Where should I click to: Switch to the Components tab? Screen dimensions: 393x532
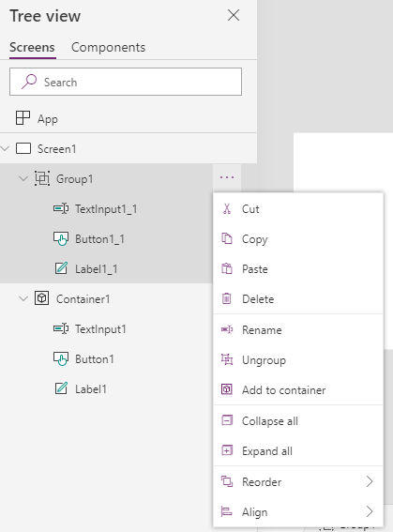tap(108, 47)
